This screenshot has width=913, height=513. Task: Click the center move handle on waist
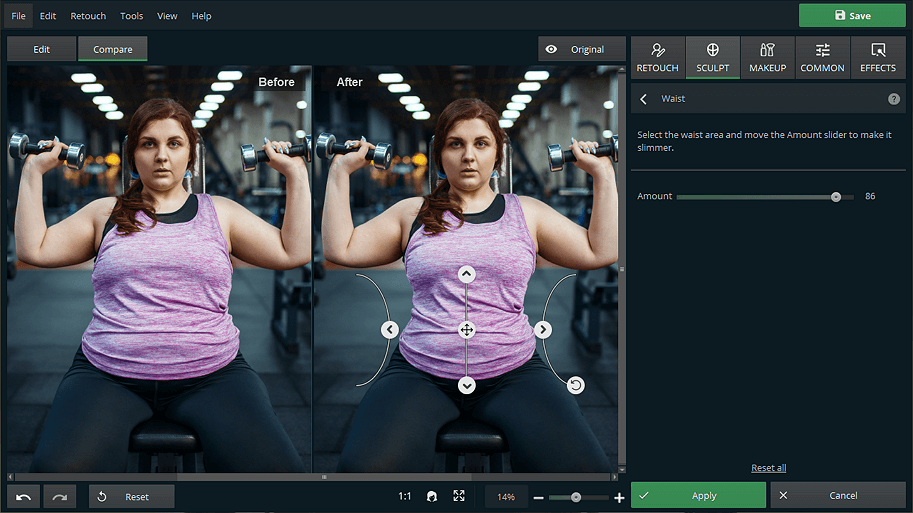point(466,330)
